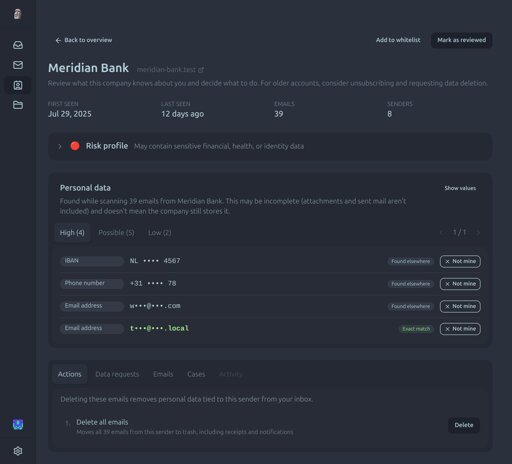This screenshot has width=512, height=464.
Task: Expand the Risk profile chevron
Action: click(60, 146)
